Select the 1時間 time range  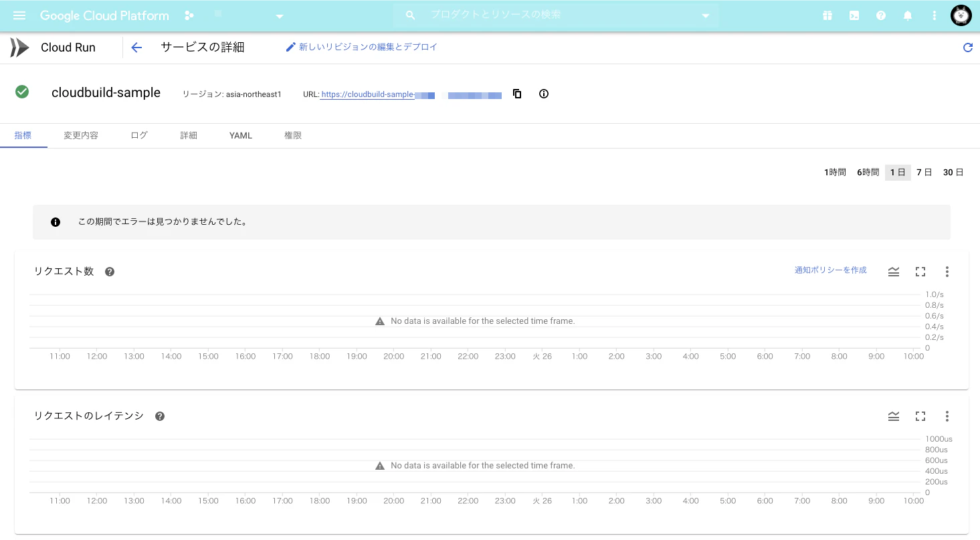pos(835,173)
